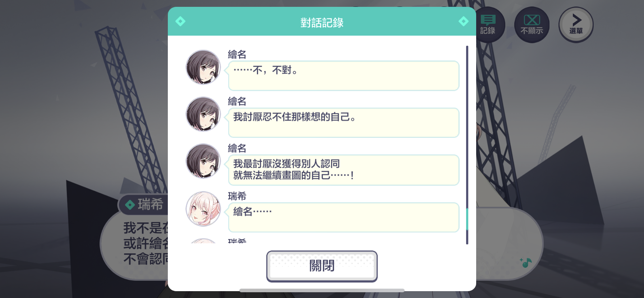644x298 pixels.
Task: Open the 記錄 log icon
Action: pyautogui.click(x=488, y=25)
